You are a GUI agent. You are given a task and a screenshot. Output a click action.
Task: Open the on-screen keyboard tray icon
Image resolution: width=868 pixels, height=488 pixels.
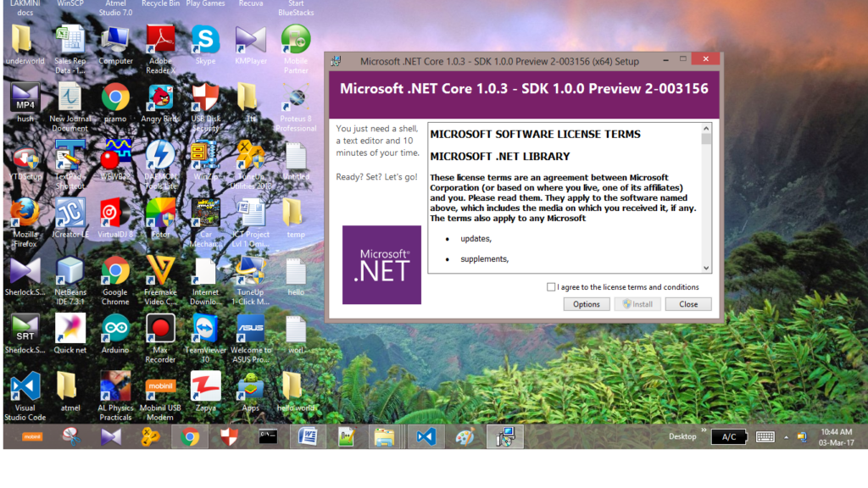pyautogui.click(x=765, y=437)
